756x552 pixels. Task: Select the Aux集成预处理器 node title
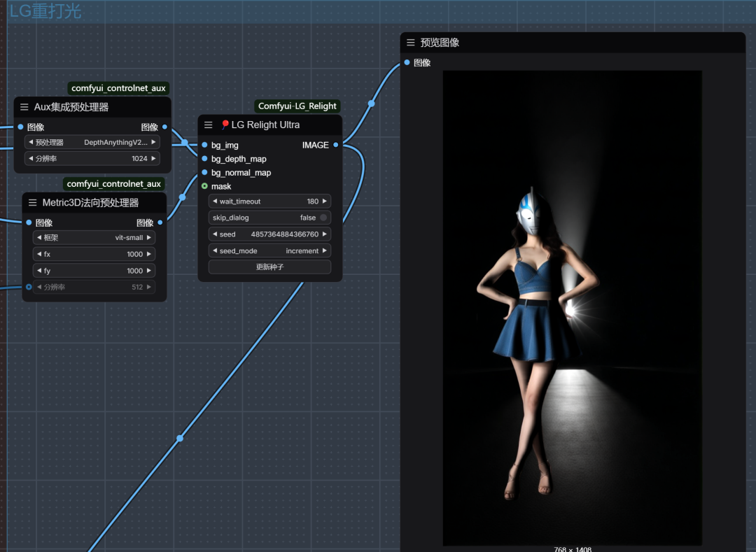click(x=71, y=107)
